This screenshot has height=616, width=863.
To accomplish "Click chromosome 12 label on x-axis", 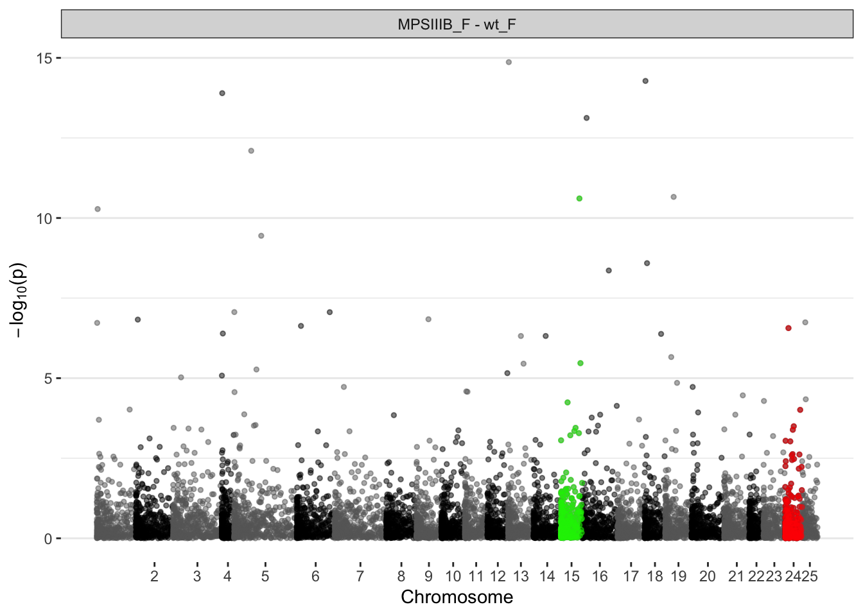I will pyautogui.click(x=498, y=576).
